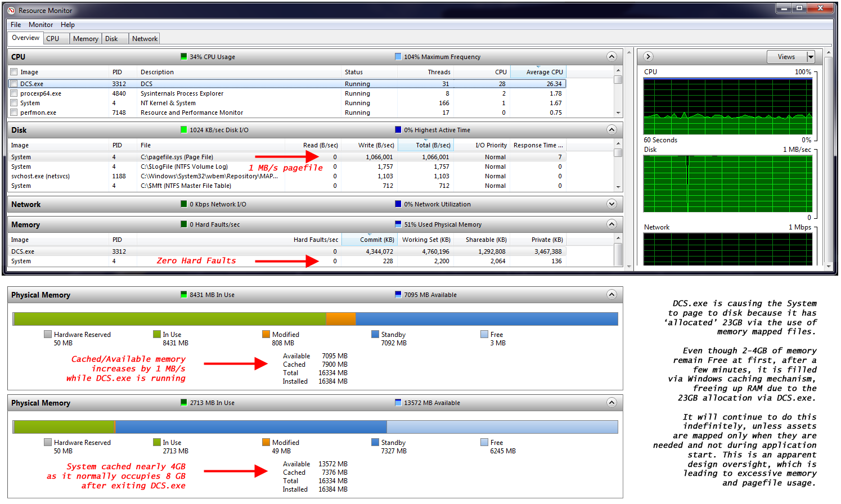Click the green Network I/O indicator icon
This screenshot has height=504, width=841.
click(x=183, y=204)
